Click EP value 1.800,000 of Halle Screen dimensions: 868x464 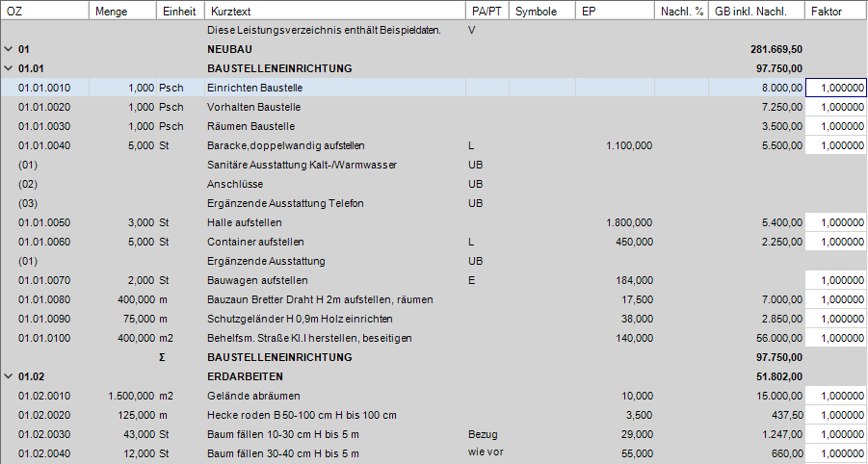point(629,223)
